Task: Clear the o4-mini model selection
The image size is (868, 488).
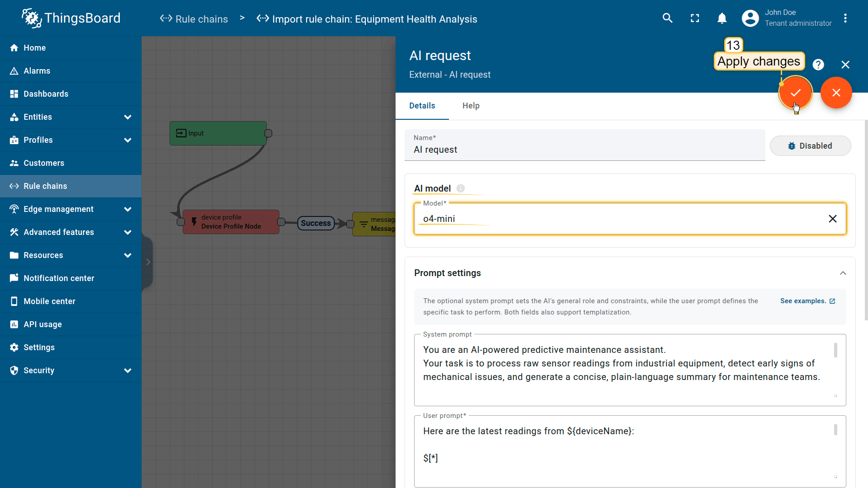Action: [x=832, y=219]
